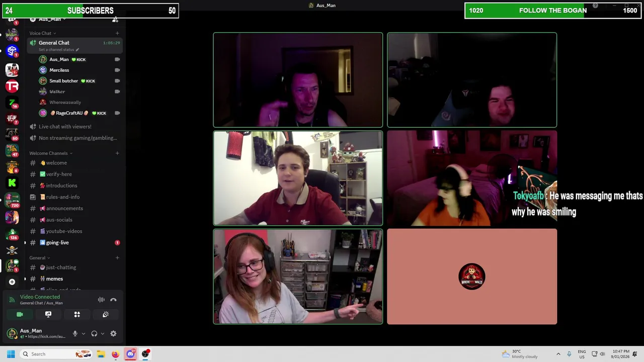Open the announcements channel
This screenshot has width=644, height=362.
74,208
